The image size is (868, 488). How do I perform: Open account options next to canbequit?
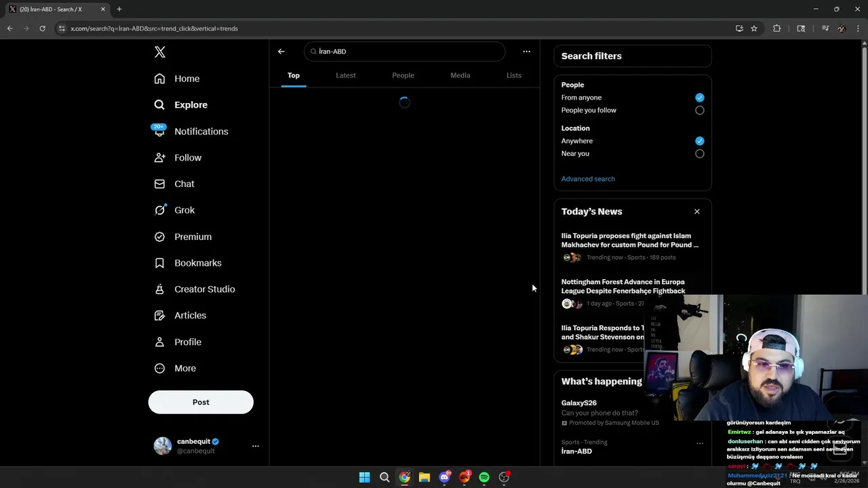(256, 446)
